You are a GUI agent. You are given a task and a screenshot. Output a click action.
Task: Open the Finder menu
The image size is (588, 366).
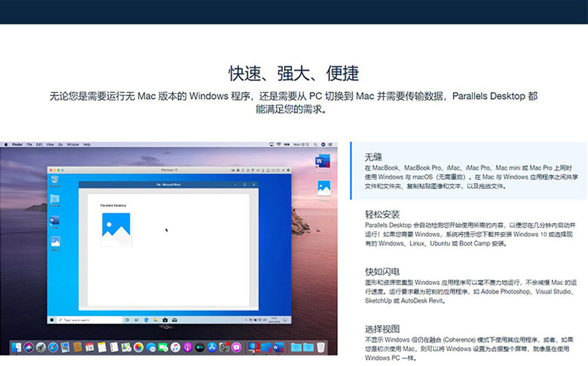tap(17, 144)
